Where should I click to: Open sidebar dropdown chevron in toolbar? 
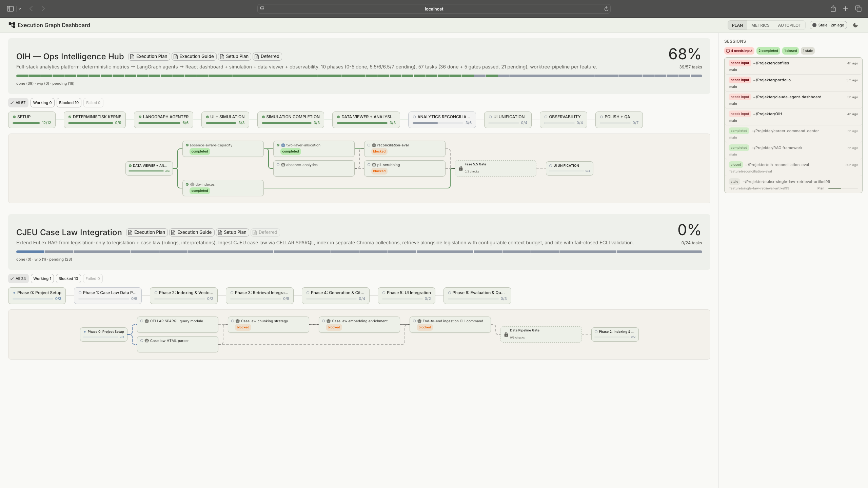coord(20,9)
